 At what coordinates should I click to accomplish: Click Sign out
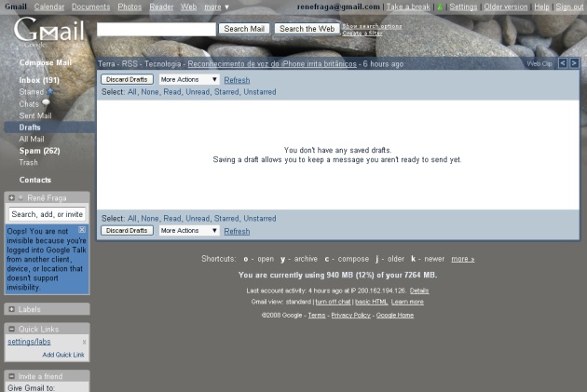tap(569, 7)
